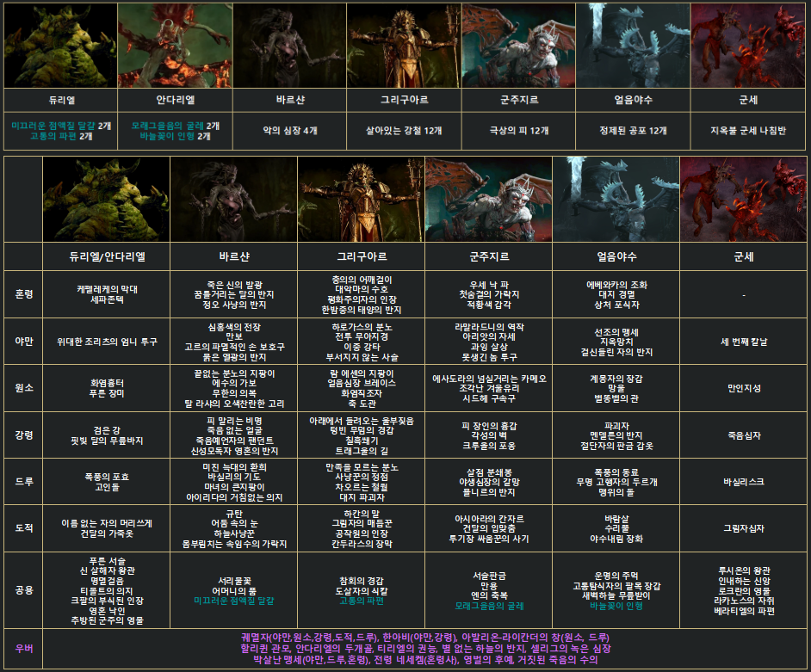The width and height of the screenshot is (811, 672).
Task: Open the 바르샨 image in summon materials table
Action: 289,46
